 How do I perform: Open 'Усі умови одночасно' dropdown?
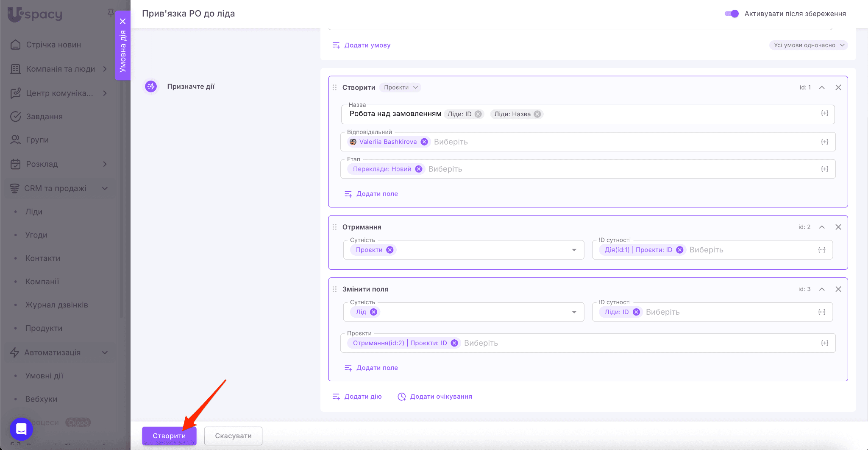(808, 45)
